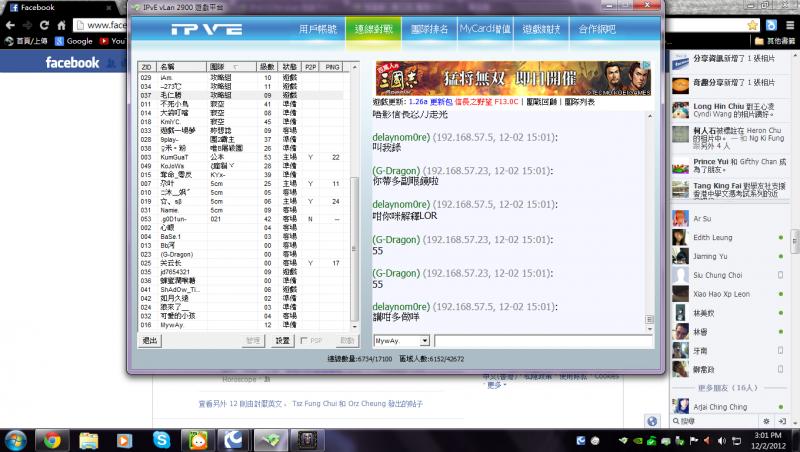Click taskbar clock showing 3:01 PM
Image resolution: width=800 pixels, height=452 pixels.
coord(768,441)
